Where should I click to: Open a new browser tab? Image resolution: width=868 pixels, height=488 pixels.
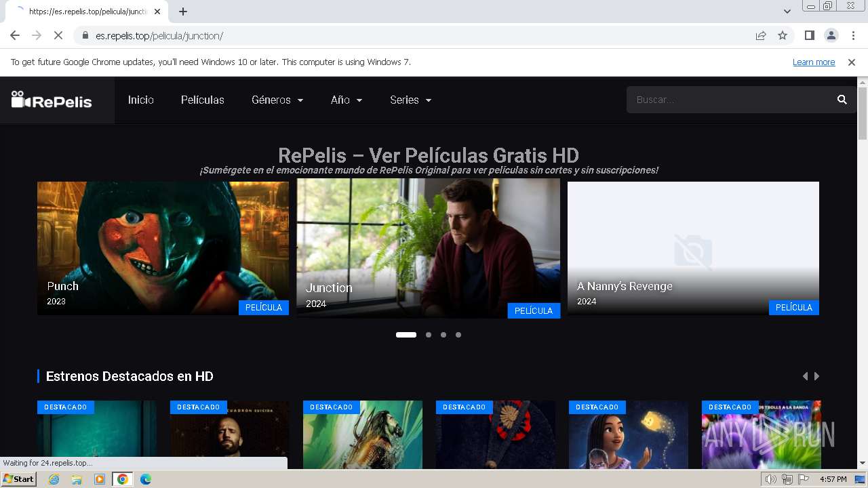(x=183, y=12)
